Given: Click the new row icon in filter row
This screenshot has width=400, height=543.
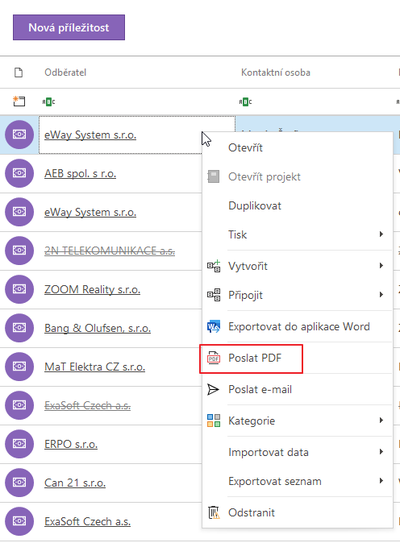Looking at the screenshot, I should (19, 101).
